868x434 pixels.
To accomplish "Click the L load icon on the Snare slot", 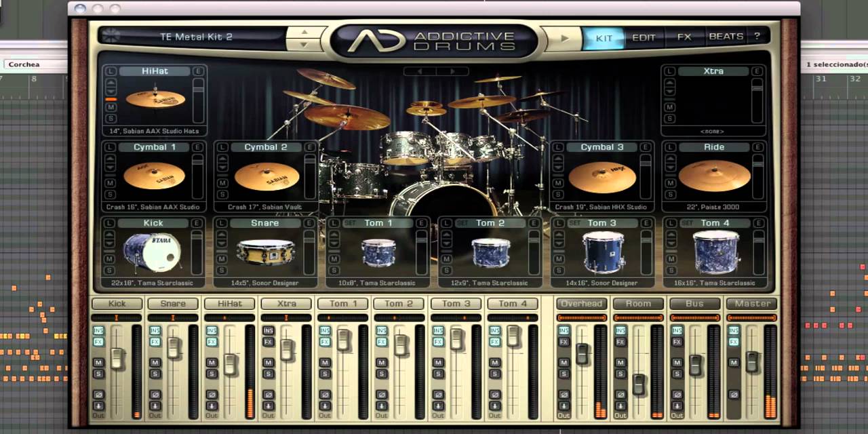I will pos(221,223).
